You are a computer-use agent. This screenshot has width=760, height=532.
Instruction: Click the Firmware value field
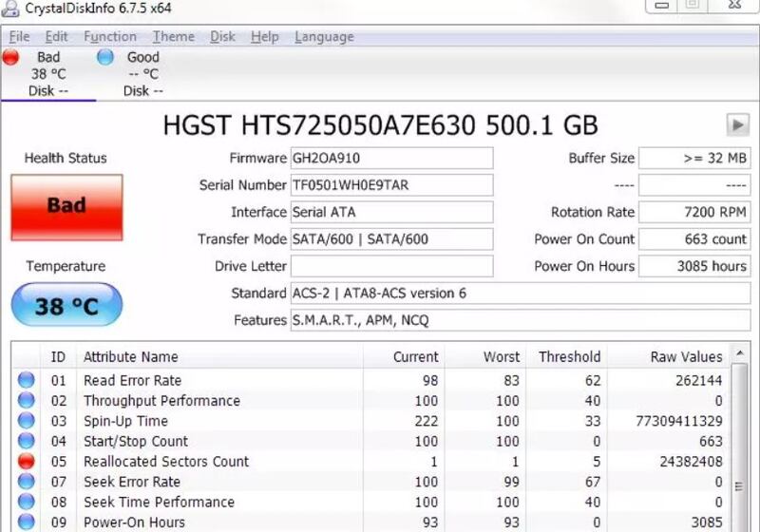[391, 158]
